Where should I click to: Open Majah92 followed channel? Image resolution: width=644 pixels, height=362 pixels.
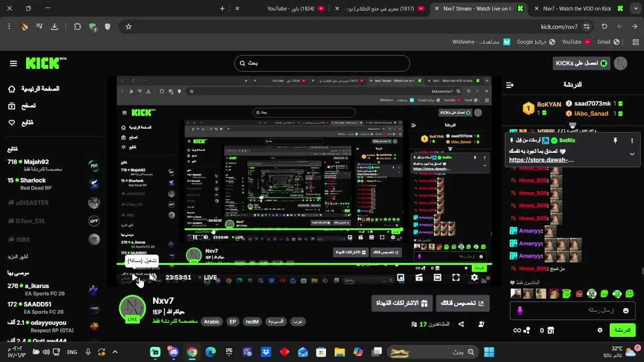(x=53, y=165)
